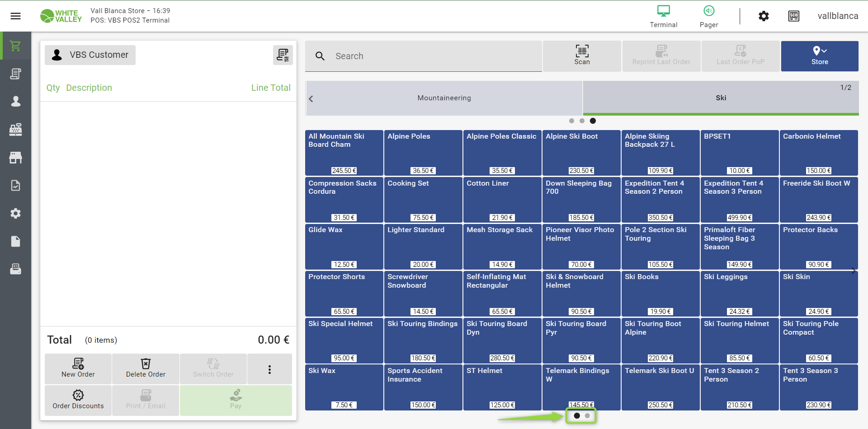
Task: Click the Order Discounts button
Action: 78,400
